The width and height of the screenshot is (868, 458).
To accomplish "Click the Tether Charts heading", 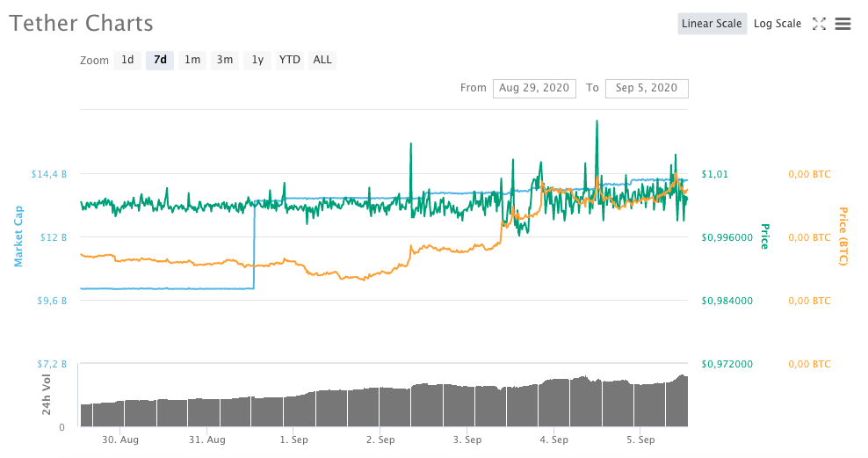I will pos(82,24).
